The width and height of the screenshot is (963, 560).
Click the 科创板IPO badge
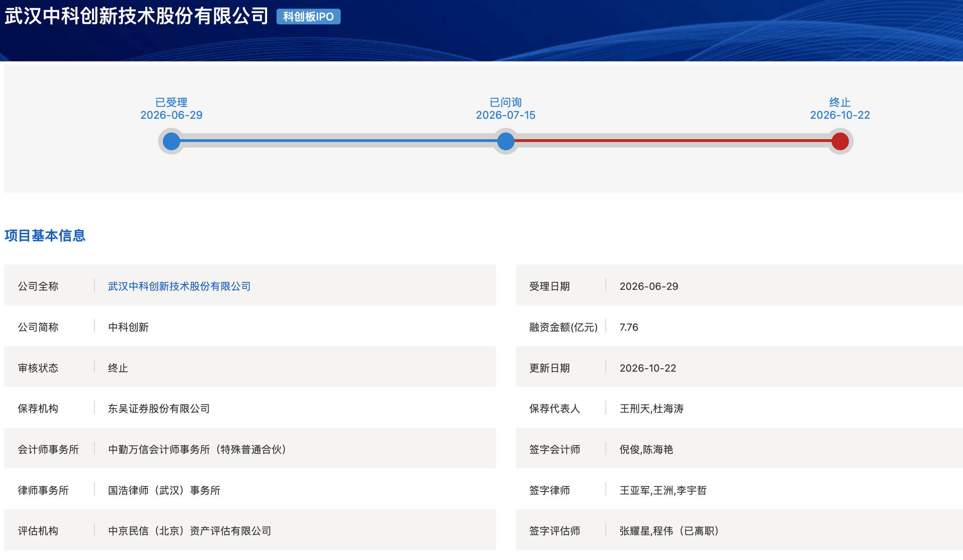pyautogui.click(x=308, y=17)
